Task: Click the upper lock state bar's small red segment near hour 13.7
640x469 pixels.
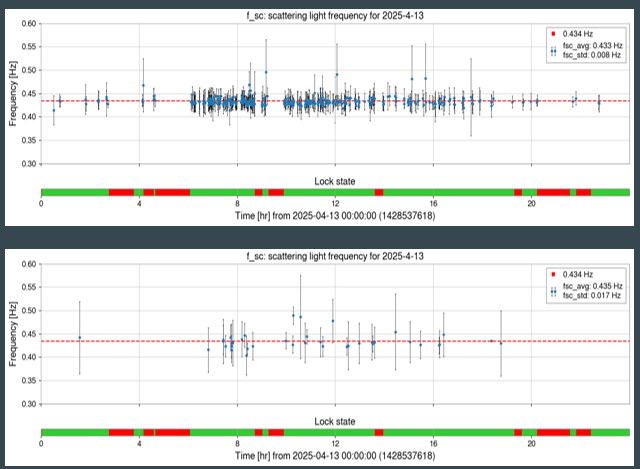Action: pyautogui.click(x=379, y=192)
